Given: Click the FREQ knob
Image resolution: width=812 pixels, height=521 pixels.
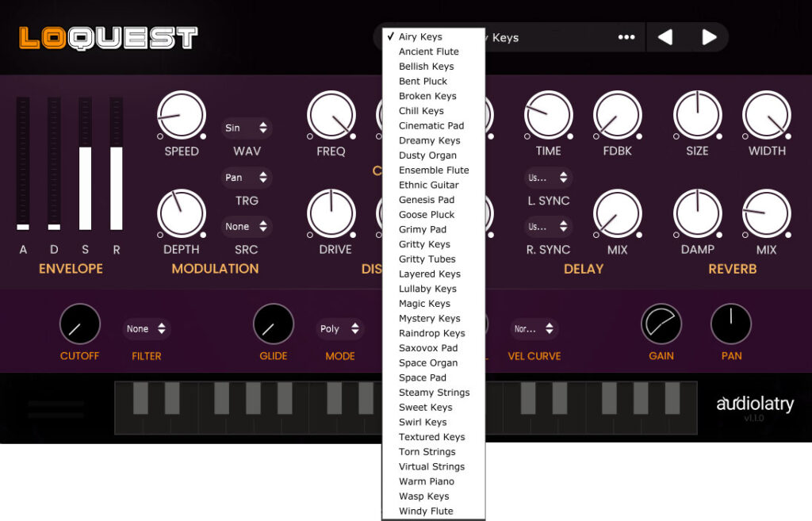Looking at the screenshot, I should click(331, 115).
